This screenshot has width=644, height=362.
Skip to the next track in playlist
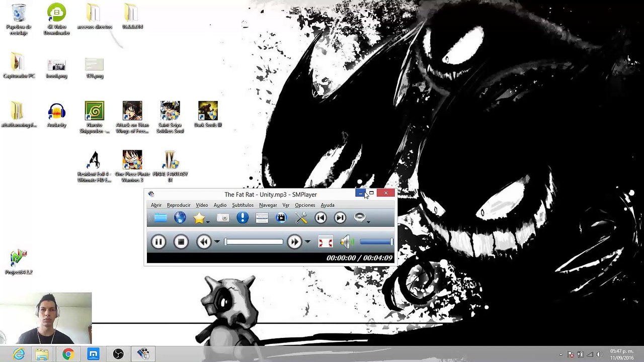pyautogui.click(x=340, y=218)
